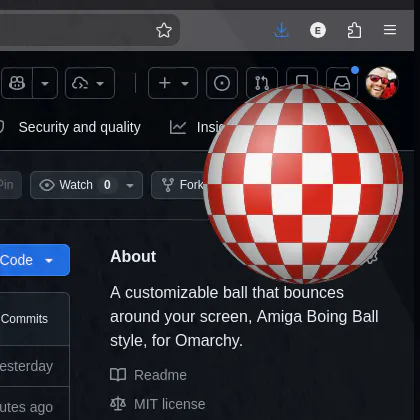Click the scales icon beside MIT license
The height and width of the screenshot is (420, 420).
pos(118,404)
